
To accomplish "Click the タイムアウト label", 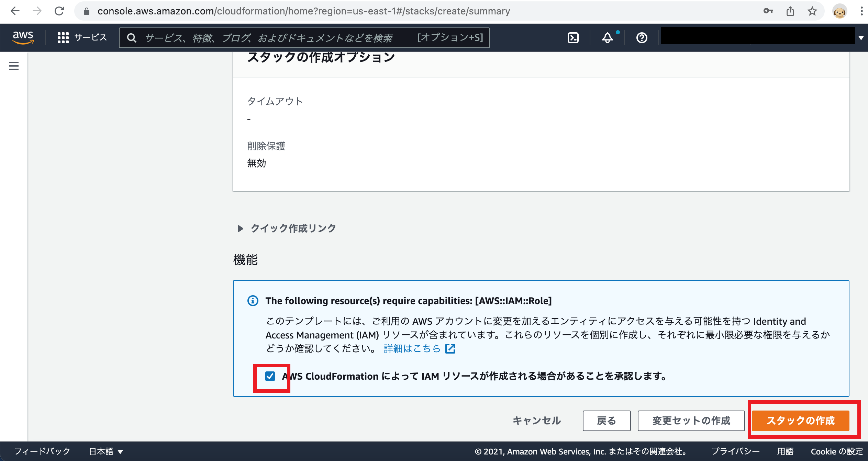I will [275, 101].
